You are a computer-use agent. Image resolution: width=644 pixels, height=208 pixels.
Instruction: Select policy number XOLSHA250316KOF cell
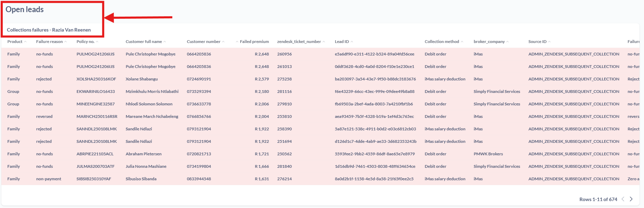(96, 79)
